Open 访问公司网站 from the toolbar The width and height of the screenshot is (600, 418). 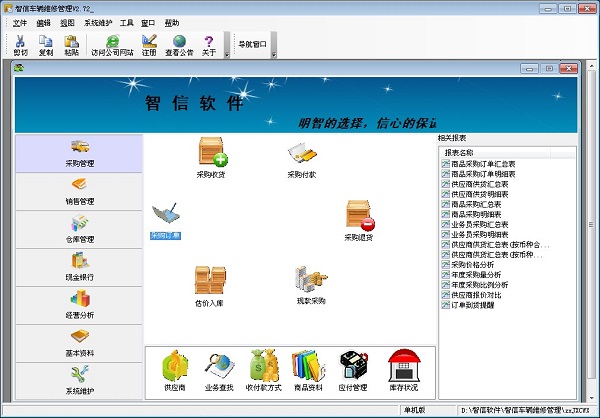(112, 45)
